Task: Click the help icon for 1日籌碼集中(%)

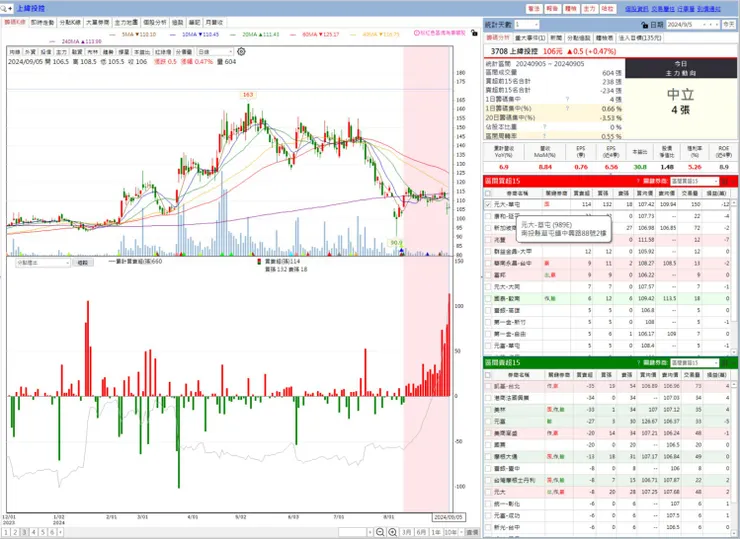Action: click(567, 109)
